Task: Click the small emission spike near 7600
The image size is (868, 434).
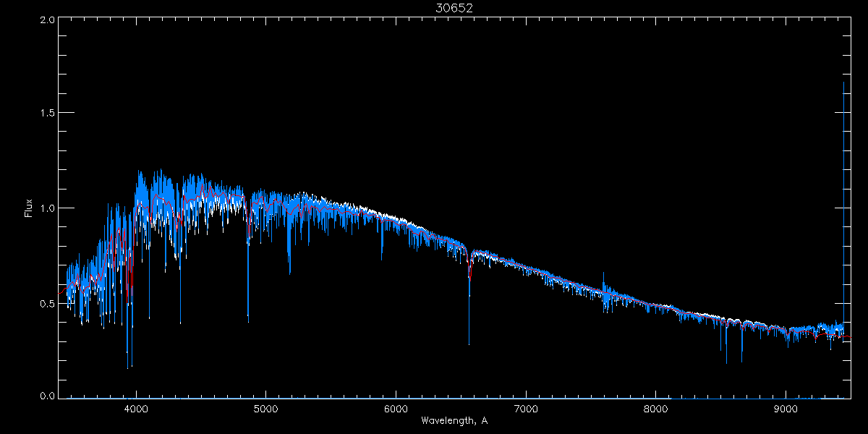Action: (x=603, y=275)
